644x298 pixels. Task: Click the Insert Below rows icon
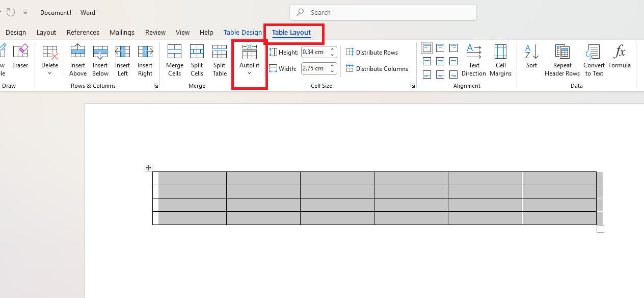tap(100, 60)
